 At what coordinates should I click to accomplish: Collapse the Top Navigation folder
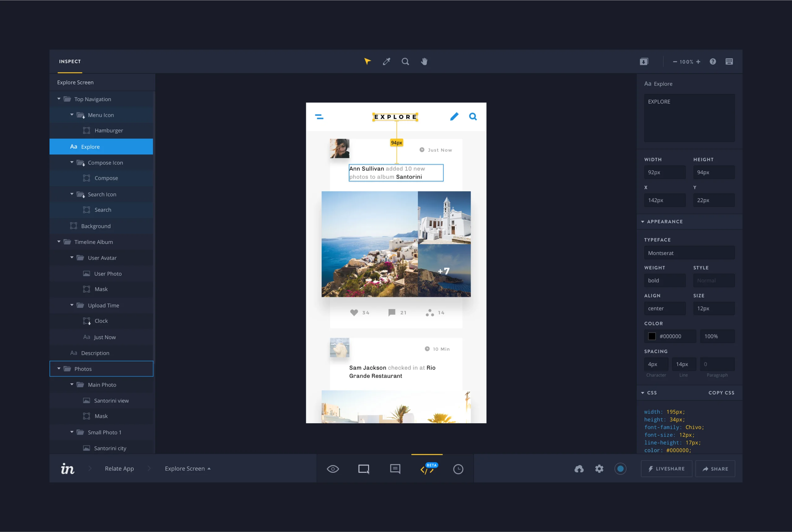click(59, 99)
